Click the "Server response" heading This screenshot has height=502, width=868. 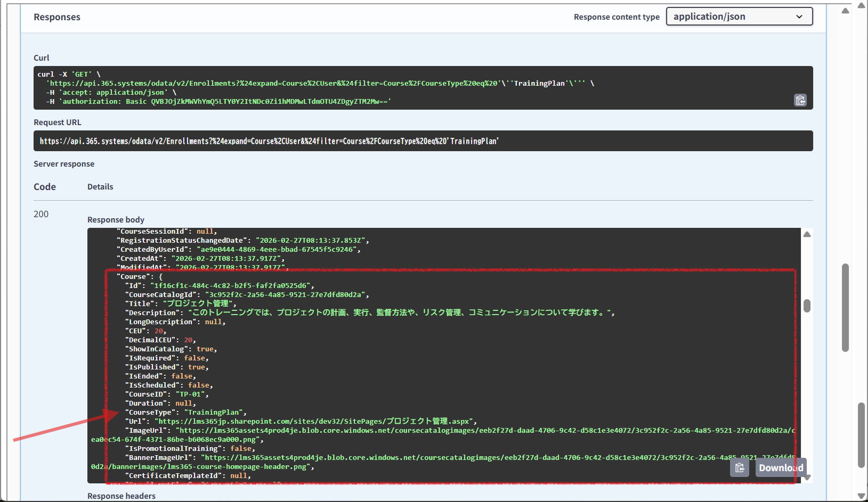64,164
